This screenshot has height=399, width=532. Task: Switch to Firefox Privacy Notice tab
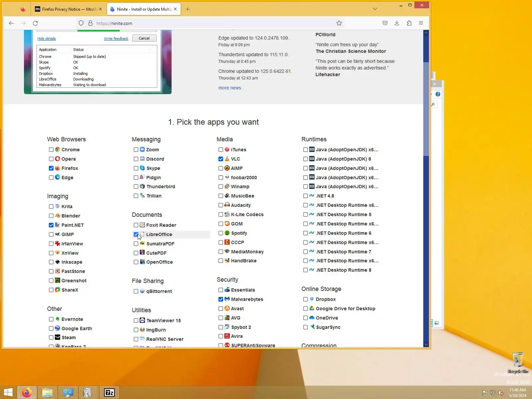point(69,9)
